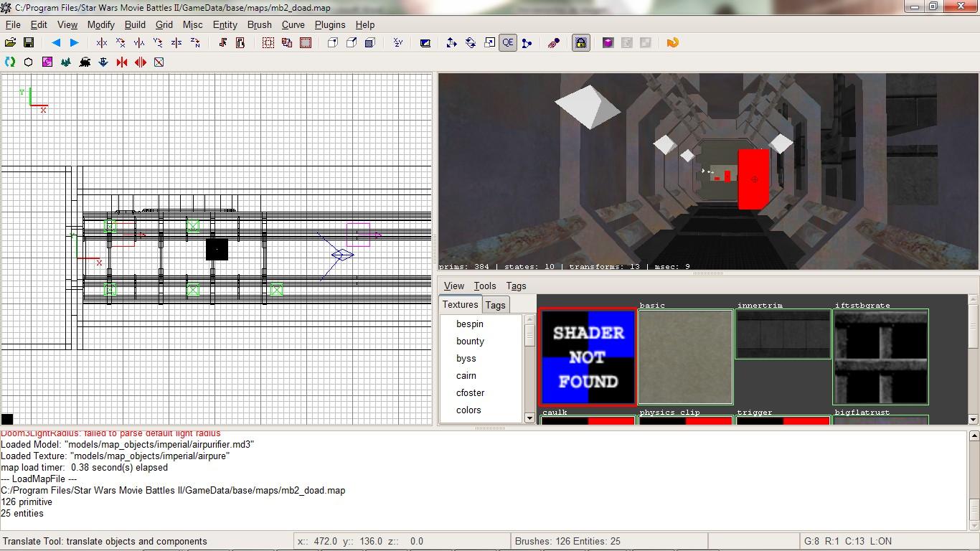Screen dimensions: 980x551
Task: Activate the Translate tool
Action: (451, 43)
